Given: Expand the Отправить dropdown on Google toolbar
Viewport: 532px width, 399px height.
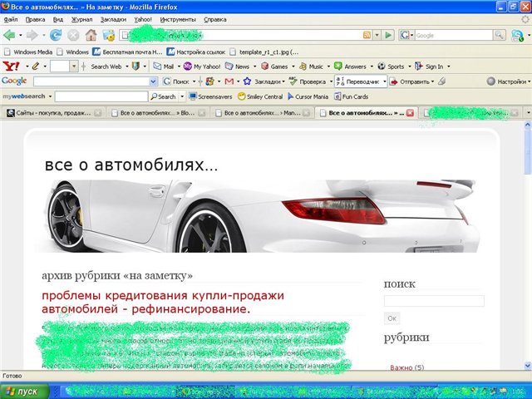Looking at the screenshot, I should pyautogui.click(x=433, y=81).
